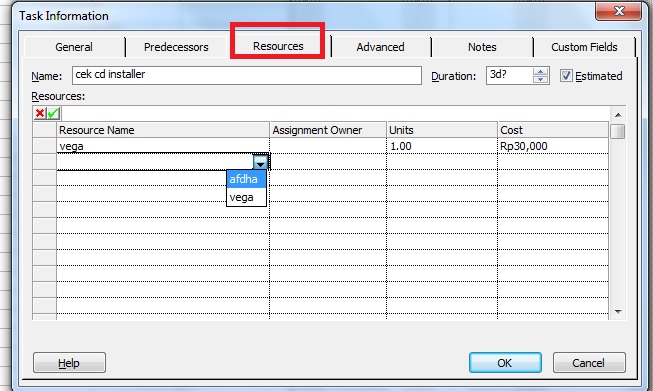Click the Assignment Owner cell in vega row

pos(328,146)
